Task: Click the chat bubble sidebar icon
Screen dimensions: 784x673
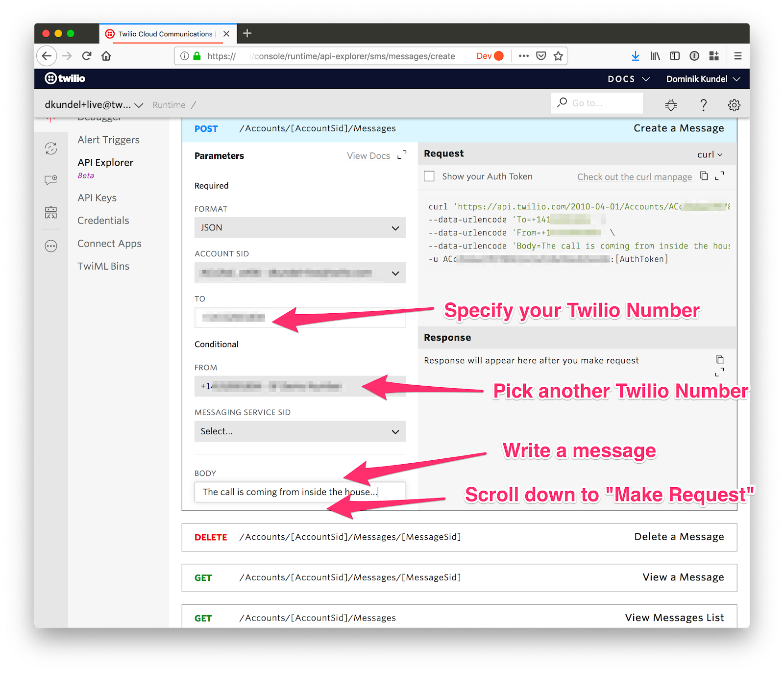Action: tap(51, 180)
